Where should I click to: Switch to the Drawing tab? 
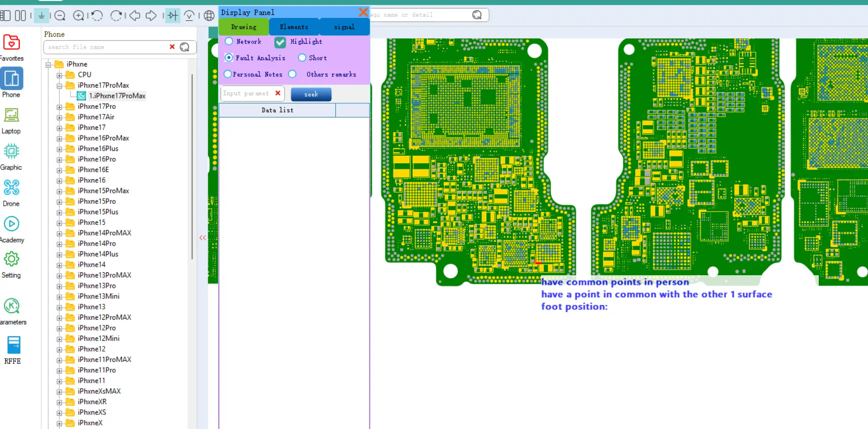(244, 27)
